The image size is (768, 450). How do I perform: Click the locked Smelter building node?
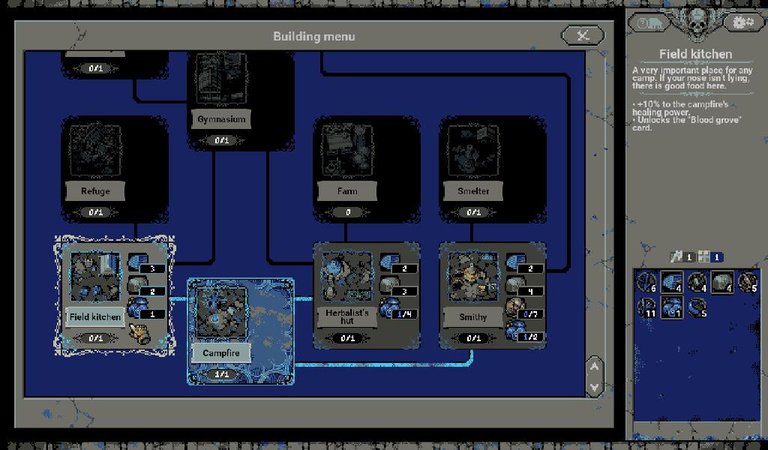click(474, 165)
